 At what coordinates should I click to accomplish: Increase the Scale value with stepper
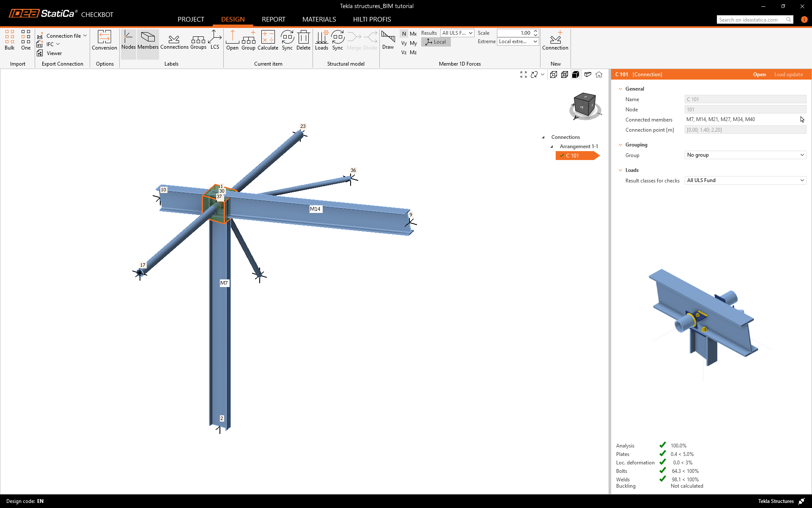[536, 31]
